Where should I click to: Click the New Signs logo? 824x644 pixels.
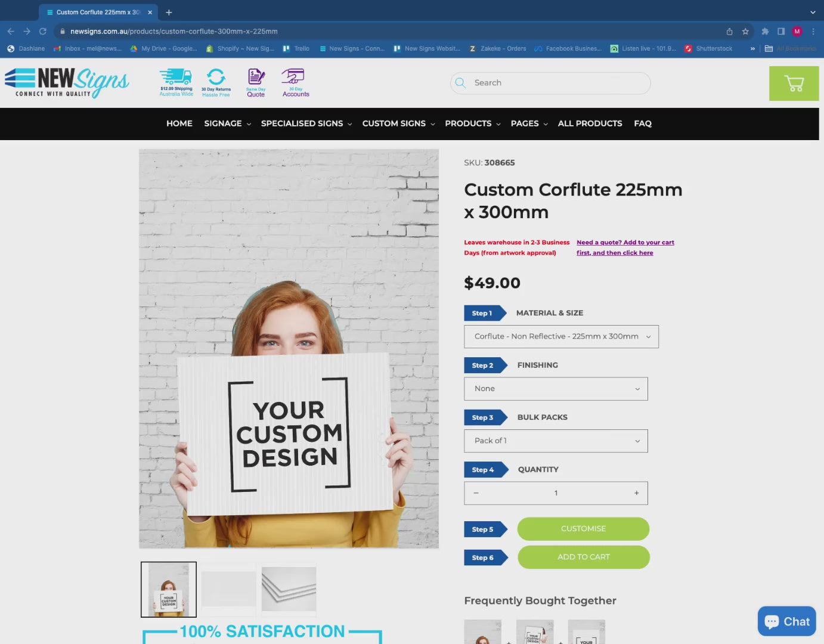point(67,82)
